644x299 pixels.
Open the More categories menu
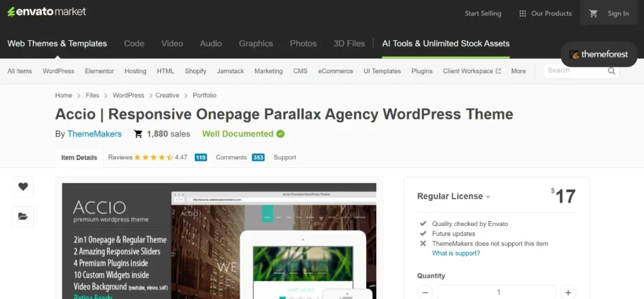518,71
